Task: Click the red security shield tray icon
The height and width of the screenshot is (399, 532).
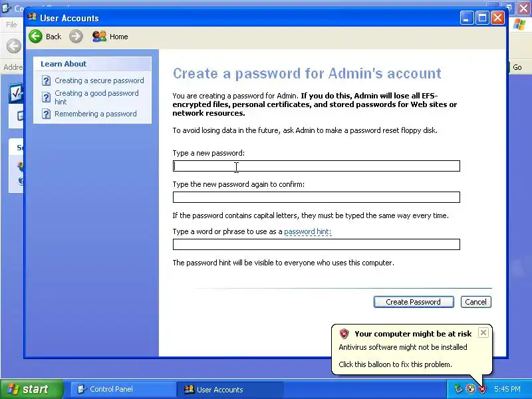Action: [482, 389]
